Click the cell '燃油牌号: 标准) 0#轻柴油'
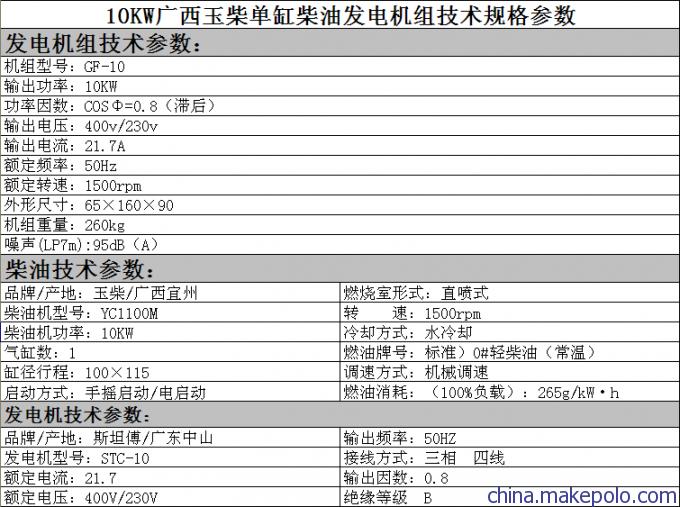680x507 pixels. (x=510, y=352)
